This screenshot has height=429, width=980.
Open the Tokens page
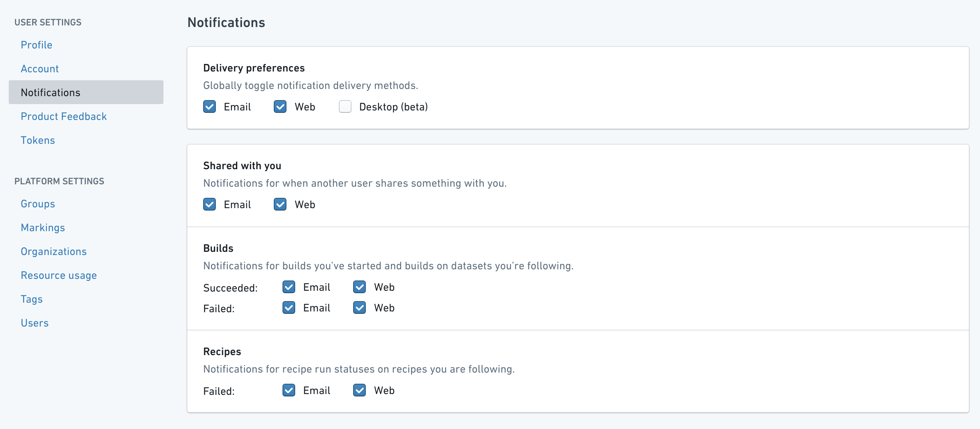[38, 140]
